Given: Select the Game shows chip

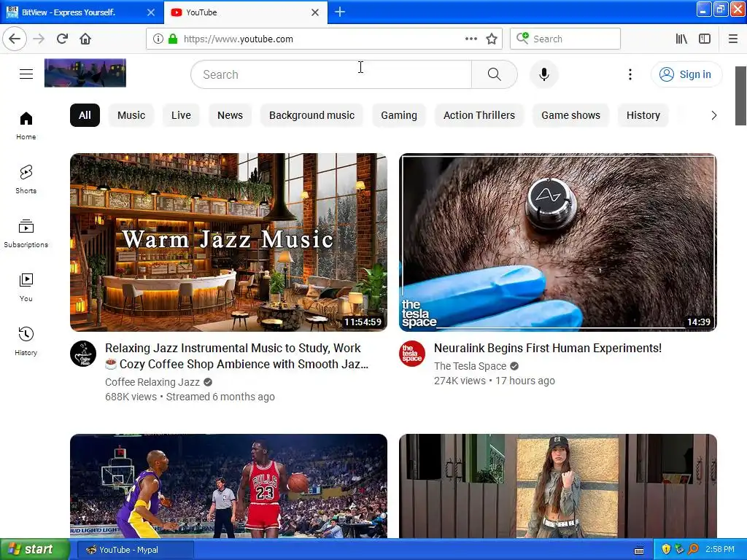Looking at the screenshot, I should (x=570, y=115).
